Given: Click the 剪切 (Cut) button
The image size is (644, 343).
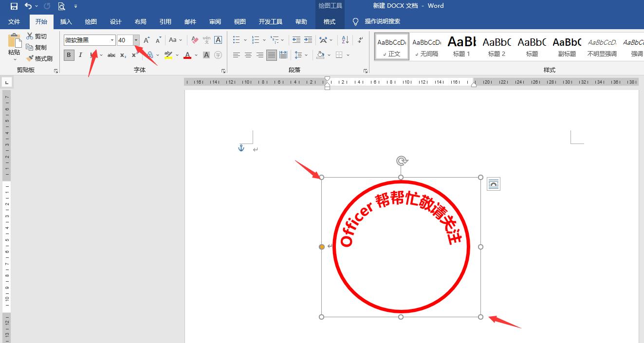Looking at the screenshot, I should coord(37,36).
